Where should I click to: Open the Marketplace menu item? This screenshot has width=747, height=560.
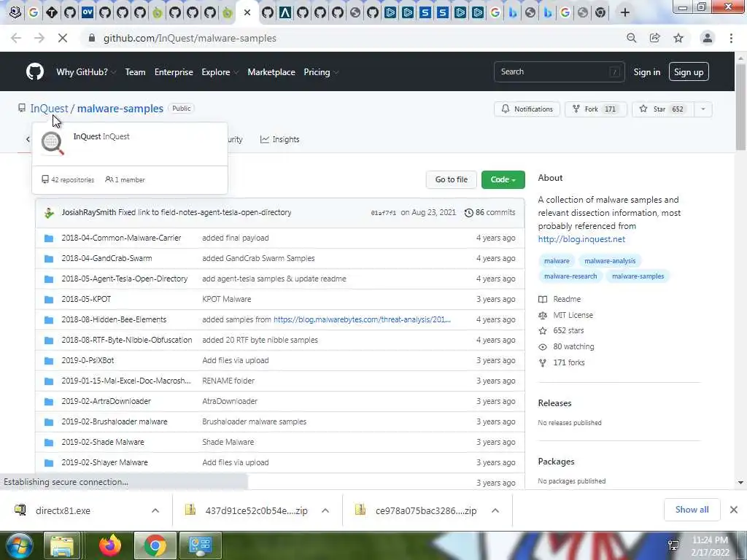tap(271, 72)
